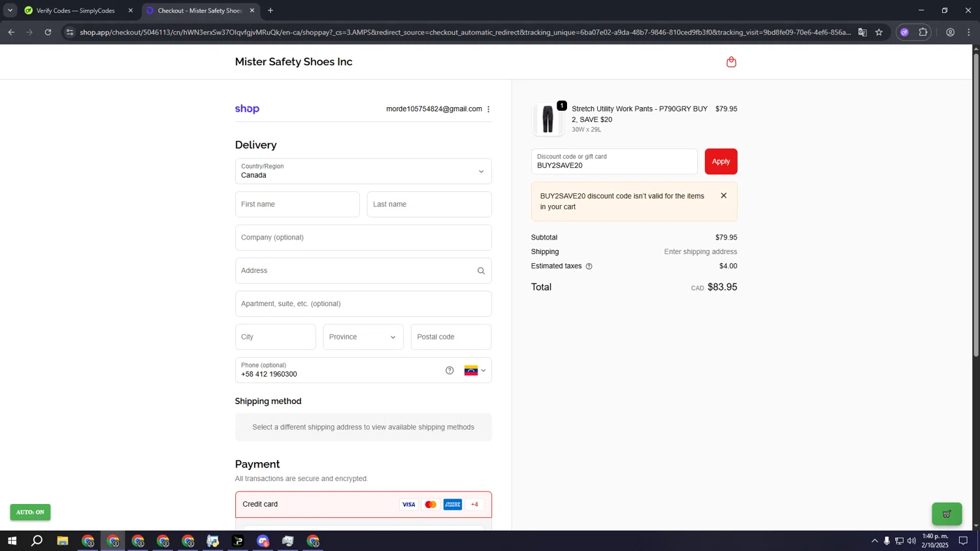The height and width of the screenshot is (551, 980).
Task: Click the green cart floating button
Action: point(947,514)
